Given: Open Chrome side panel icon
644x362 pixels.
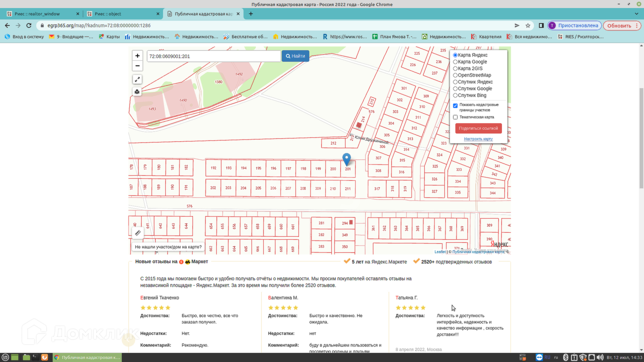Looking at the screenshot, I should point(541,25).
